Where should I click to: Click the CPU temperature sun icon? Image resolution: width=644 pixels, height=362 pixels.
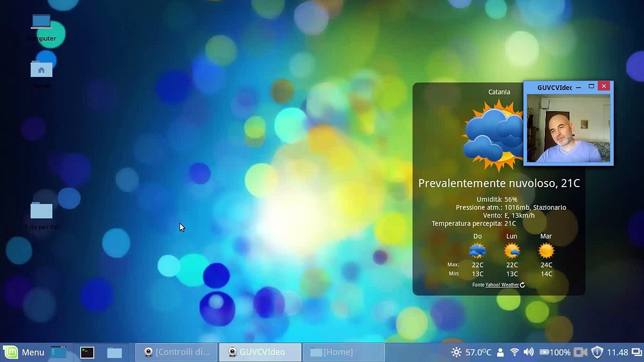[456, 352]
